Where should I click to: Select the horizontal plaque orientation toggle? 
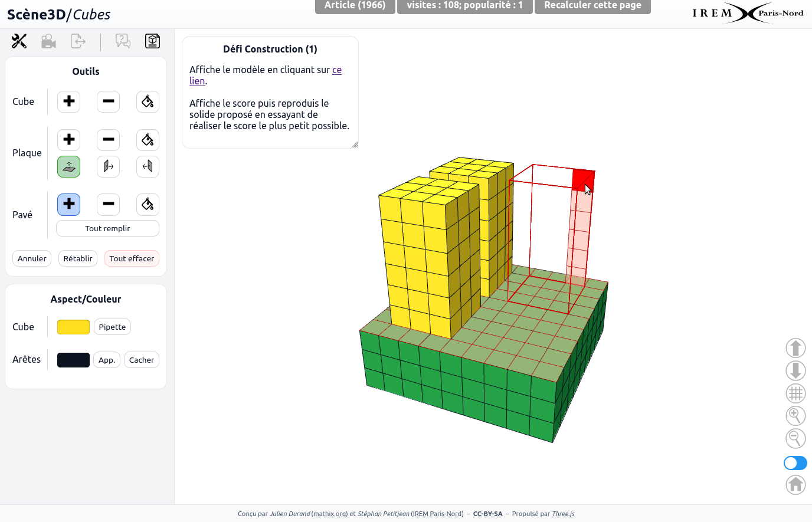pos(69,167)
